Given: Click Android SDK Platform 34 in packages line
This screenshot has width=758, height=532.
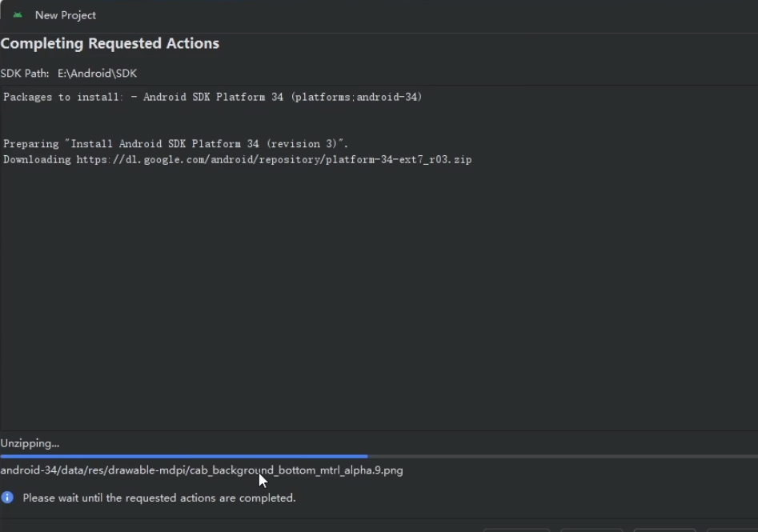Looking at the screenshot, I should 213,98.
